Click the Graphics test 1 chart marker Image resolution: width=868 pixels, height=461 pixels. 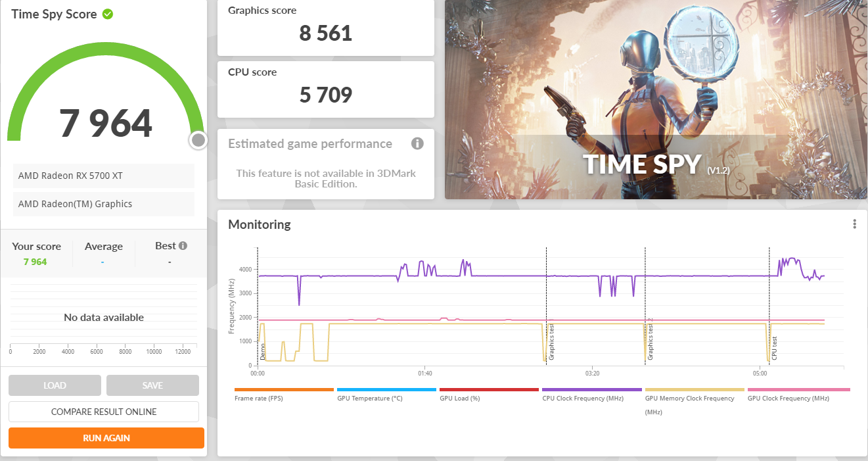tap(552, 341)
